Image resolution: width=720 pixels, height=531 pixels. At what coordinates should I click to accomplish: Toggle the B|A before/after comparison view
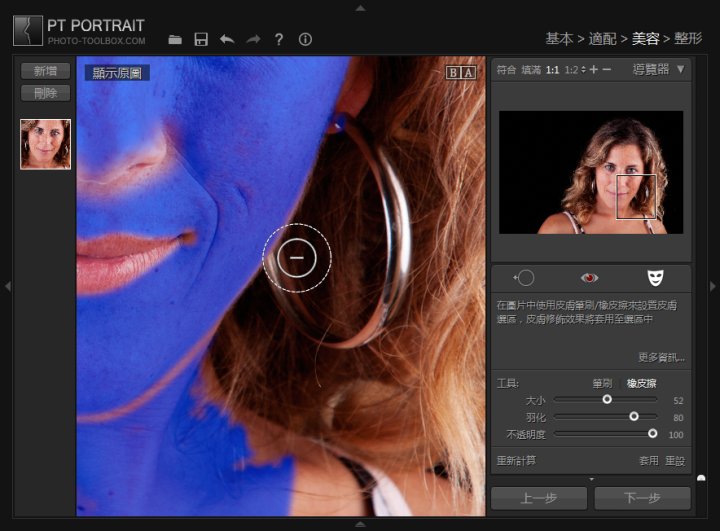point(460,72)
